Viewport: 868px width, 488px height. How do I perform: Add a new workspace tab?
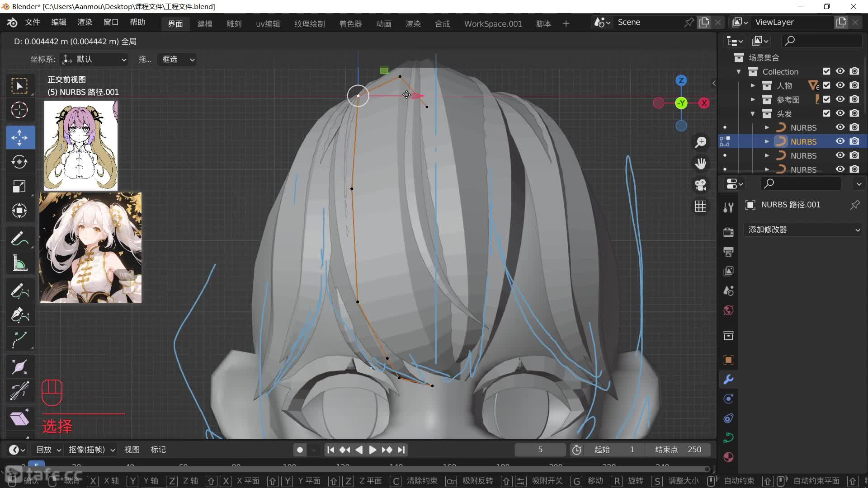566,23
